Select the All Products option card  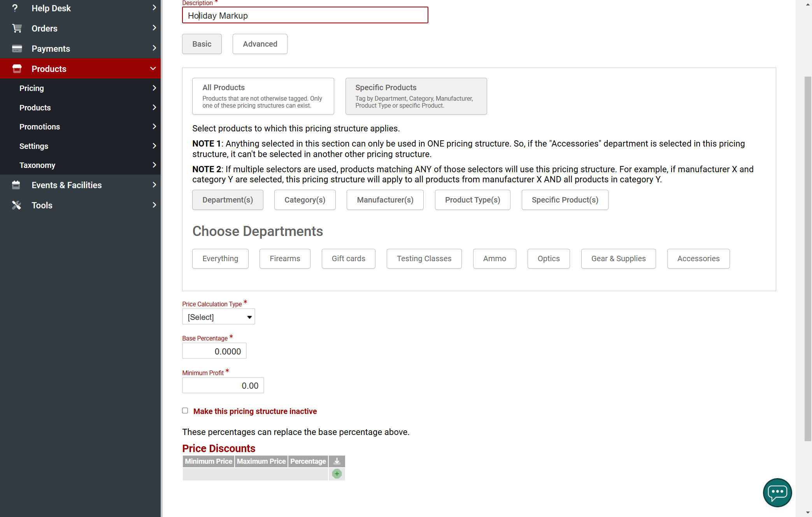point(263,96)
